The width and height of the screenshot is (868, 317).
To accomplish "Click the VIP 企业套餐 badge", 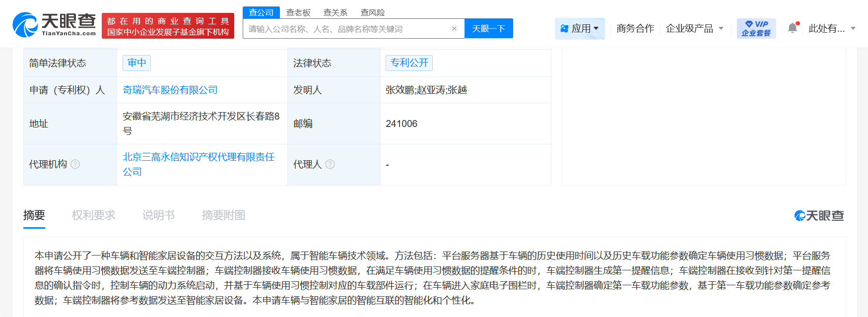I will 756,28.
